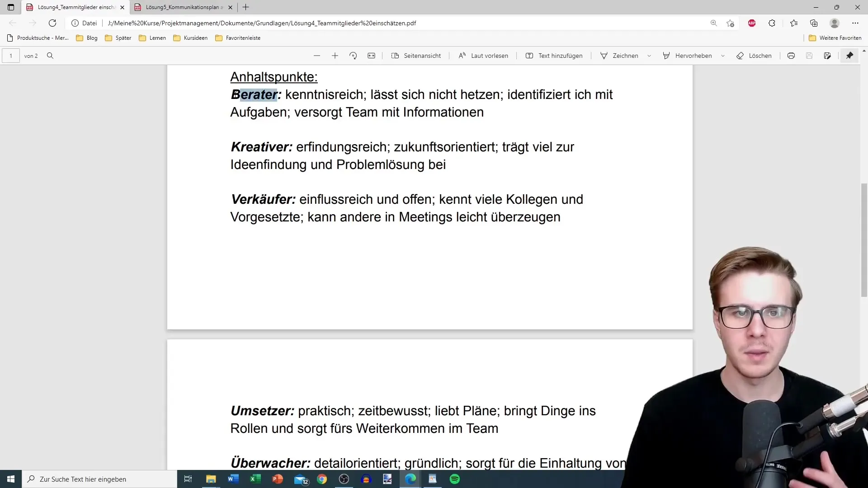Viewport: 868px width, 488px height.
Task: Click the Windows taskbar search box
Action: (x=99, y=479)
